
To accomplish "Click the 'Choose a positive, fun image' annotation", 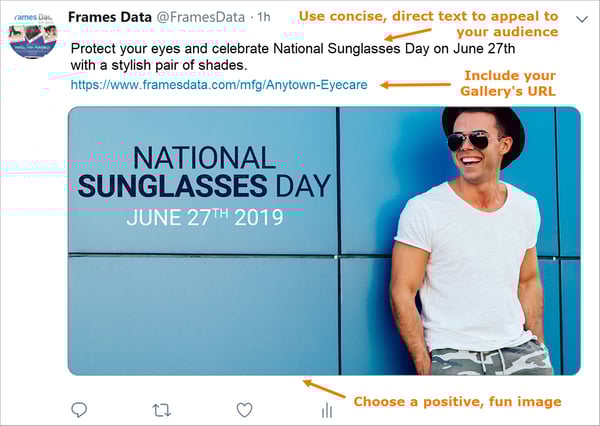I will click(x=457, y=402).
